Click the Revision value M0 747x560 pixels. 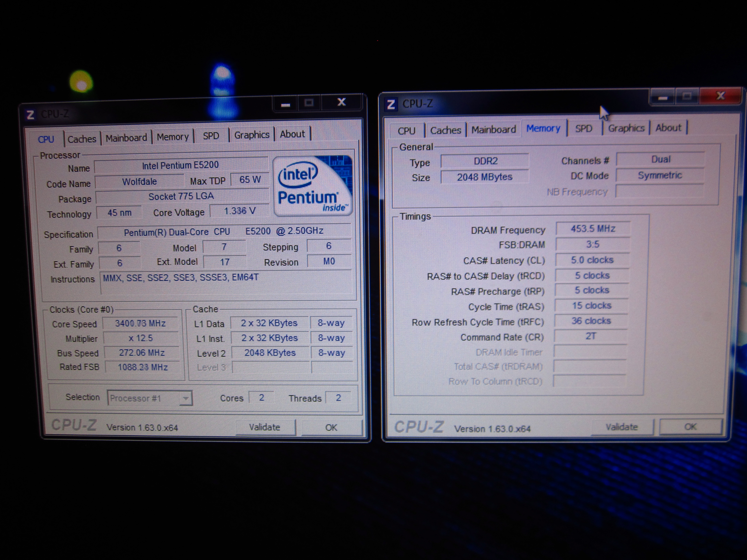pos(329,262)
